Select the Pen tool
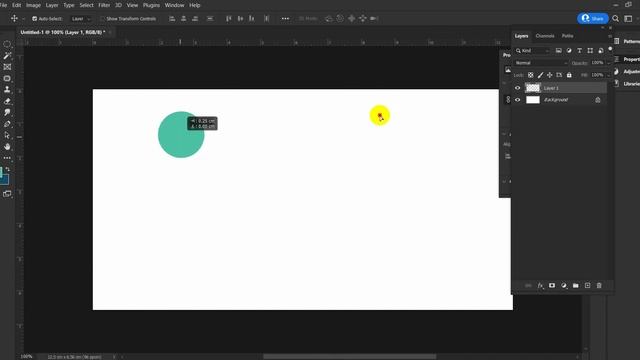Screen dimensions: 640x360 pyautogui.click(x=7, y=124)
